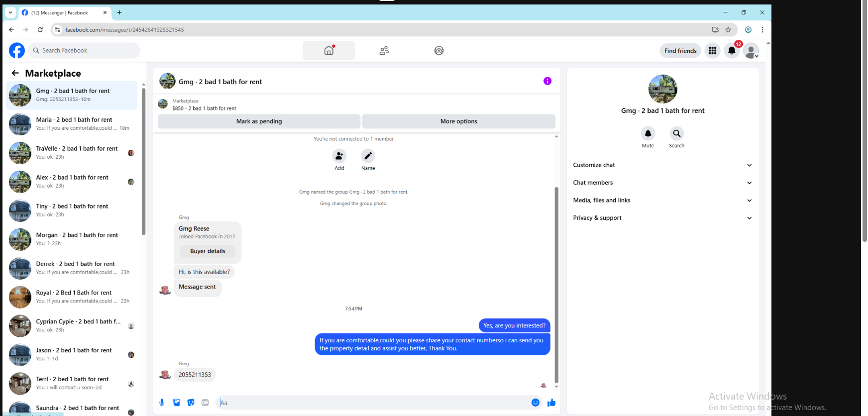The image size is (868, 416).
Task: Search in conversation magnifier icon
Action: pyautogui.click(x=677, y=133)
